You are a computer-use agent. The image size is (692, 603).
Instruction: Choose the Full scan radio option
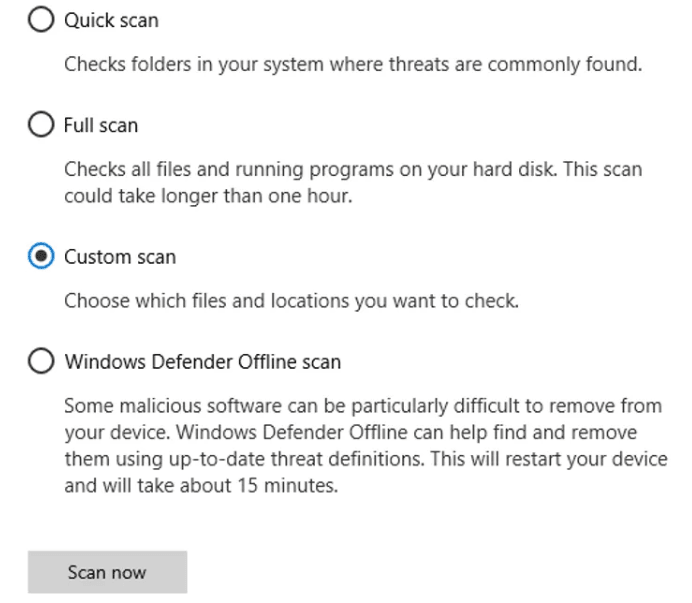point(40,125)
